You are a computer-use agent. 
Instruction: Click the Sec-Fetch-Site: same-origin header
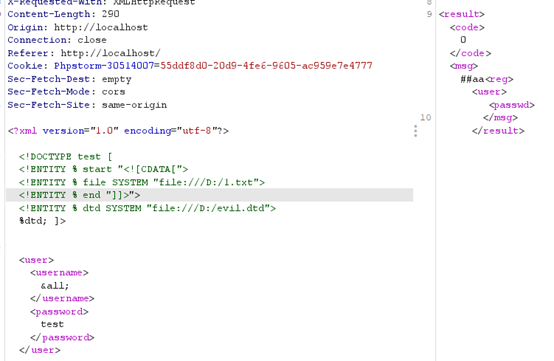(87, 105)
